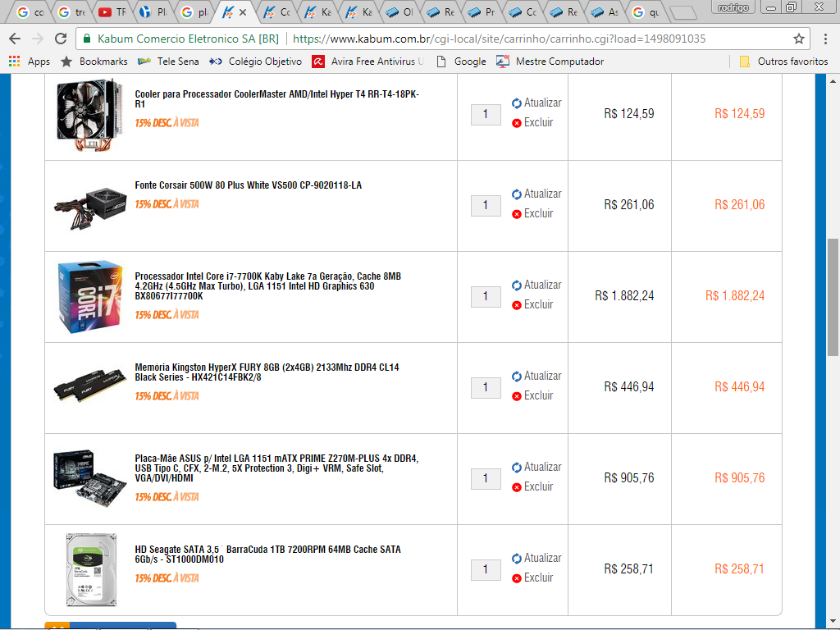
Task: Open a new browser tab
Action: (x=683, y=12)
